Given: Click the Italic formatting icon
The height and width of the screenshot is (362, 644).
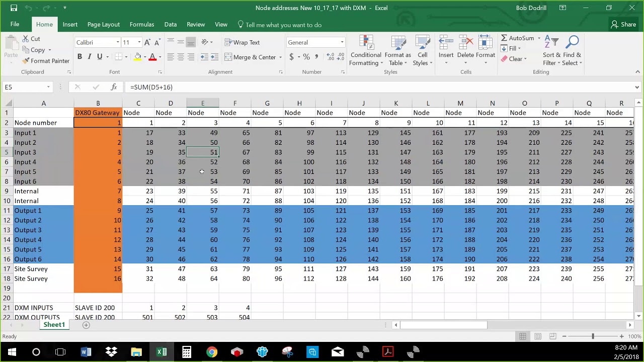Looking at the screenshot, I should coord(90,57).
